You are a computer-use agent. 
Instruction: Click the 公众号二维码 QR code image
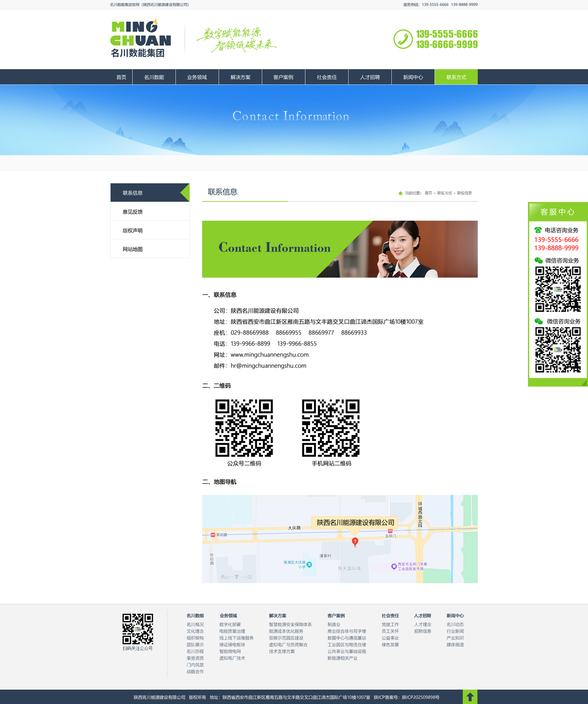244,428
